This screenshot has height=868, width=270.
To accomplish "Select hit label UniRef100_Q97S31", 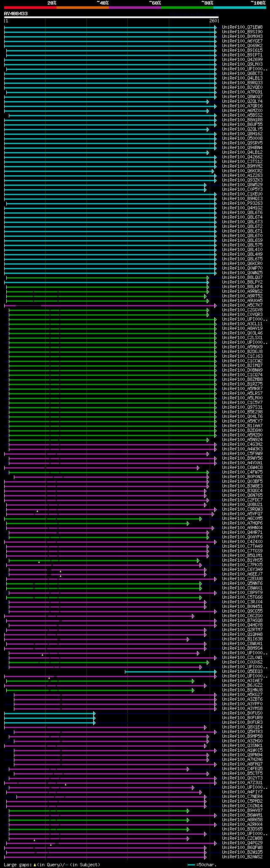I will pos(242,407).
